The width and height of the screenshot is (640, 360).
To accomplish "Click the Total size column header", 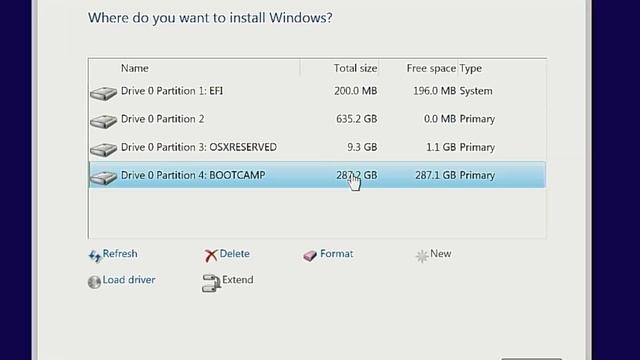I will pos(356,68).
